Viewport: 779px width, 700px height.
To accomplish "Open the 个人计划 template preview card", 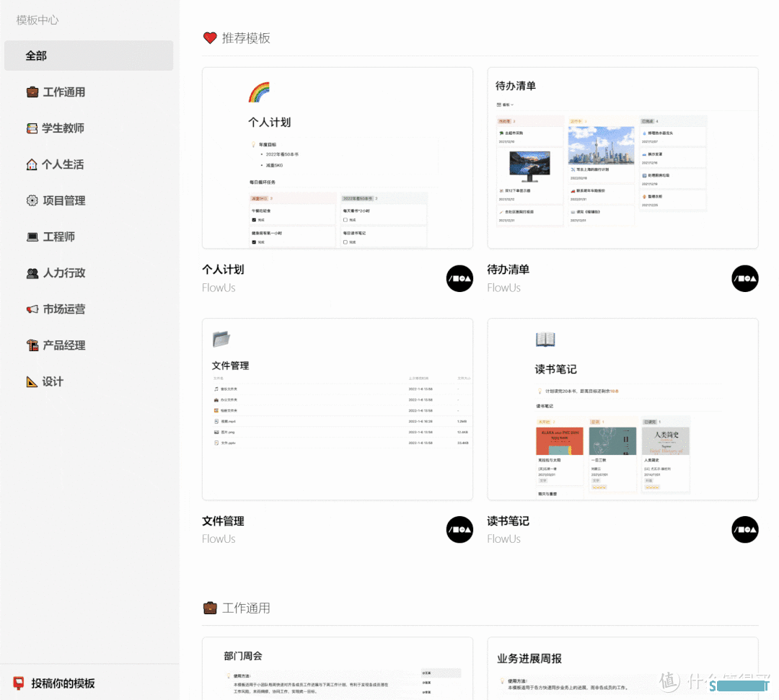I will (338, 158).
